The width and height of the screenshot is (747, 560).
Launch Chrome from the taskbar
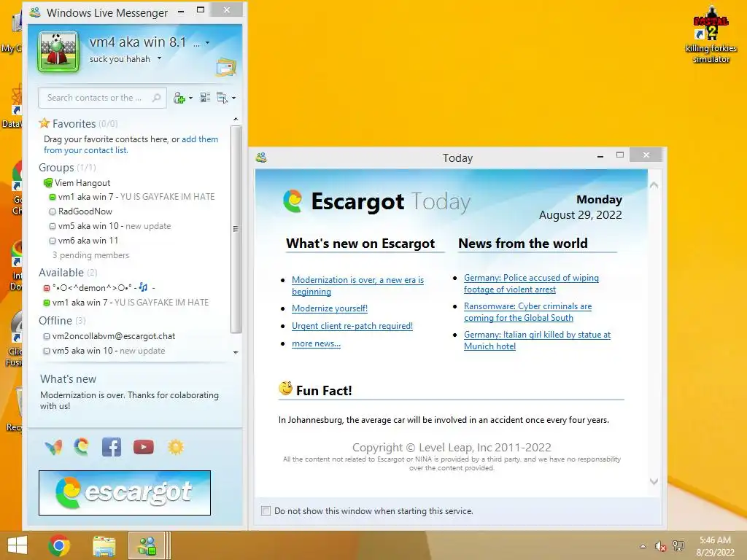[59, 545]
